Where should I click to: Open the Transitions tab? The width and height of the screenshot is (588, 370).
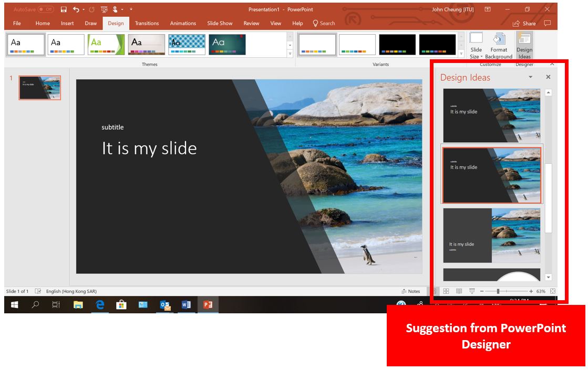(x=147, y=23)
